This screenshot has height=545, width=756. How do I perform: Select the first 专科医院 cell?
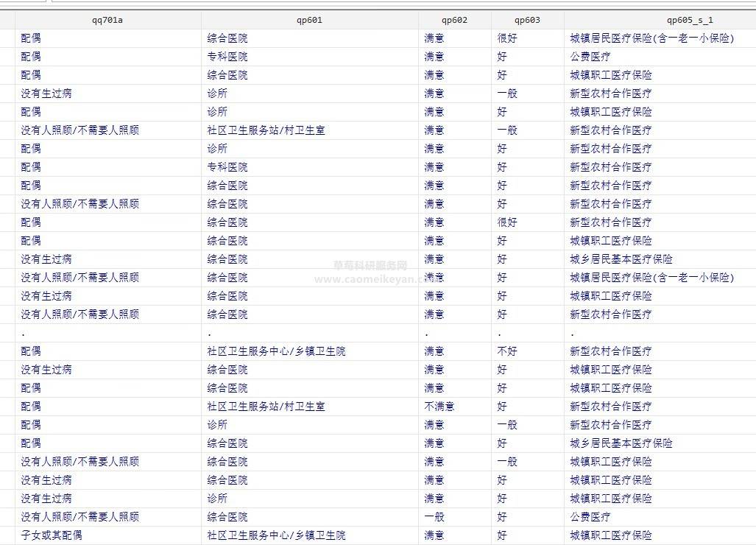tap(228, 56)
